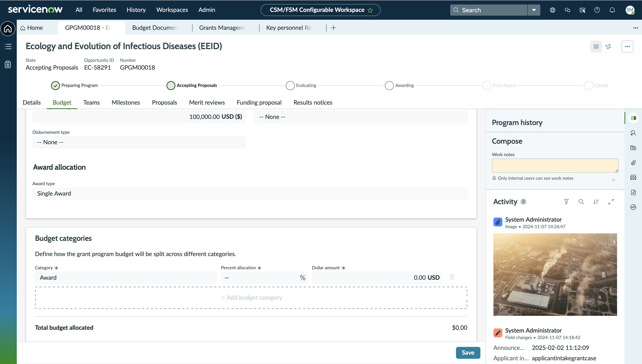This screenshot has height=364, width=642.
Task: Open the Admin menu
Action: point(206,10)
